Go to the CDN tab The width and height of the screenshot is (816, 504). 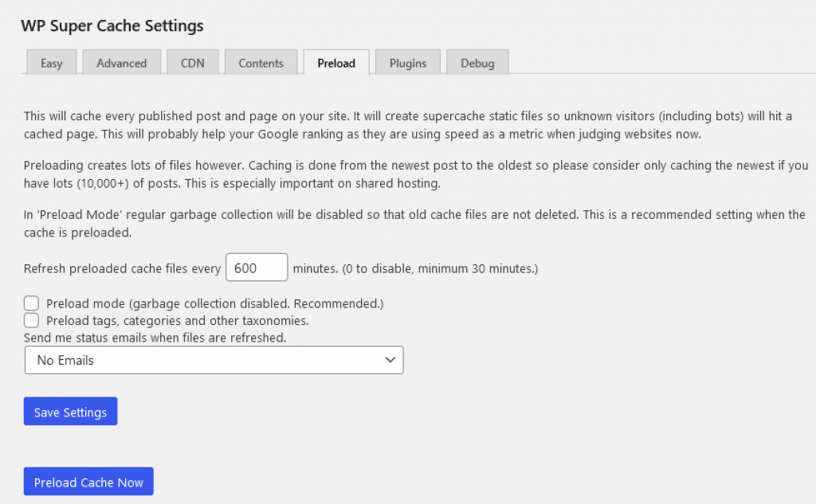point(193,62)
